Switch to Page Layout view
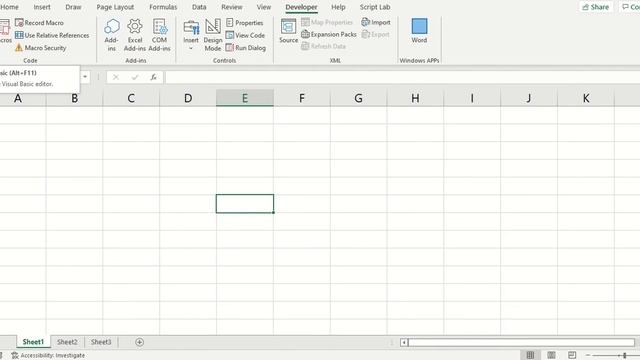This screenshot has width=640, height=360. pyautogui.click(x=551, y=355)
